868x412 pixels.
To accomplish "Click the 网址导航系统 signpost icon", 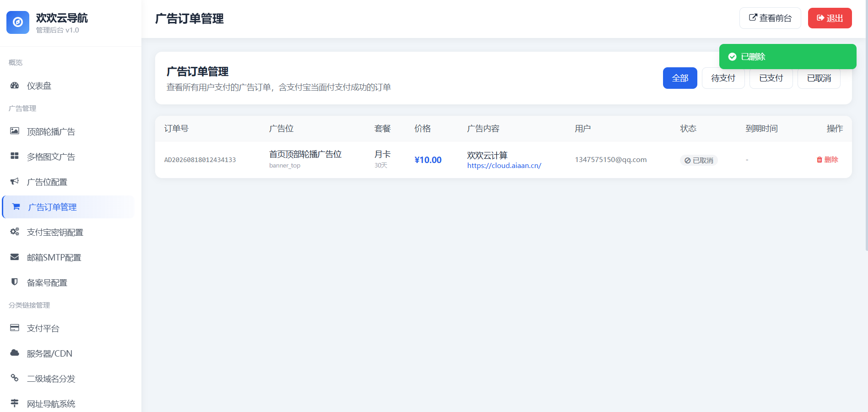I will (x=15, y=404).
